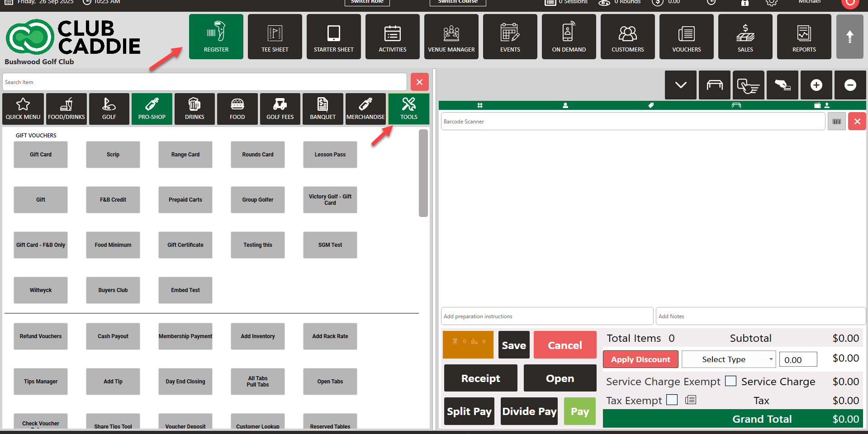The image size is (868, 434).
Task: Open the Tee Sheet module
Action: (x=275, y=37)
